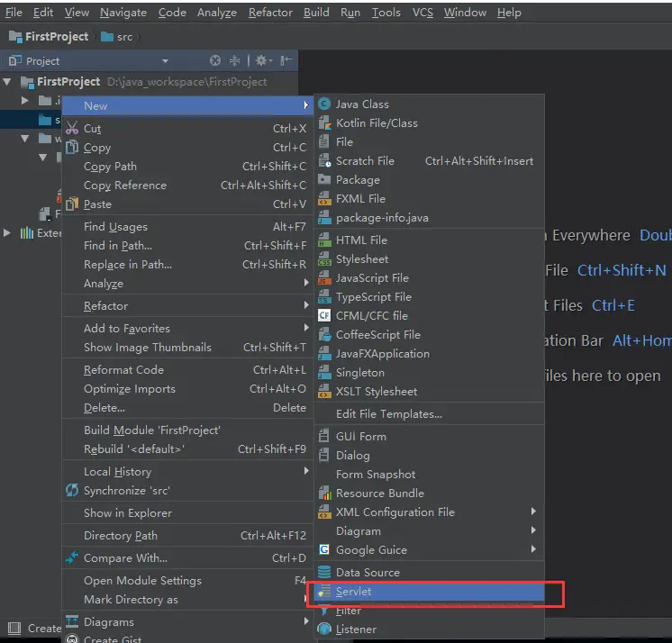Click the Dialog form icon
Image resolution: width=672 pixels, height=643 pixels.
[x=324, y=455]
